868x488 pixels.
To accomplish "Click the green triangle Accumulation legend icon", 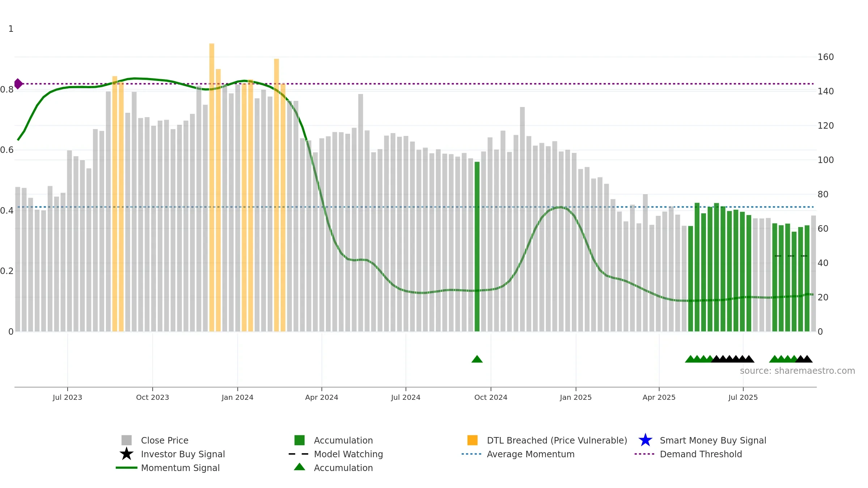I will pos(299,467).
